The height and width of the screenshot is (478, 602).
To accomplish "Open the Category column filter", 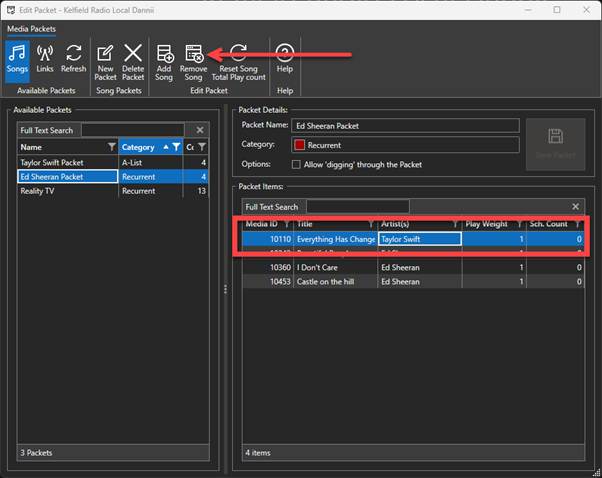I will (176, 147).
